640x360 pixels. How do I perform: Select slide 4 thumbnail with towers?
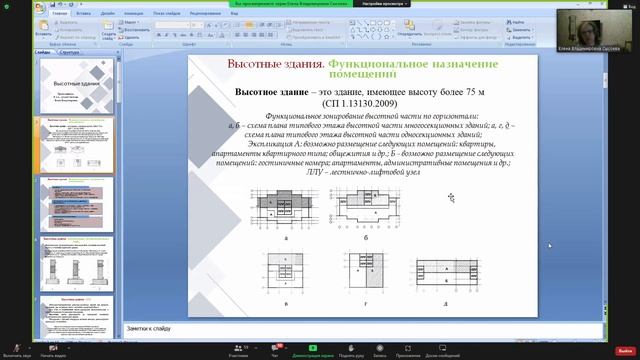click(77, 264)
